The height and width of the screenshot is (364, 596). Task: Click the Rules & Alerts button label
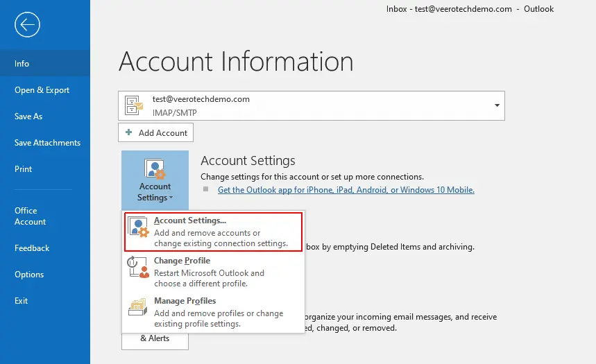(x=155, y=338)
